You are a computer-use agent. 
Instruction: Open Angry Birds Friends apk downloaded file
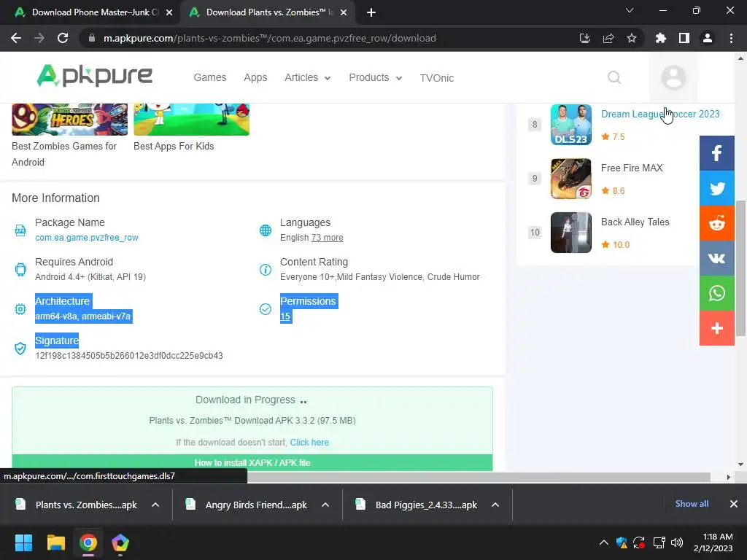(x=247, y=505)
